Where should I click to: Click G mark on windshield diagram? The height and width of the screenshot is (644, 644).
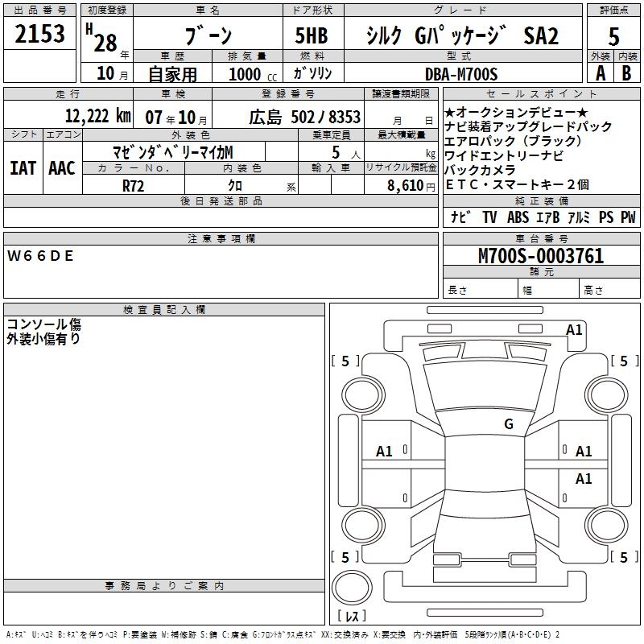pos(509,423)
